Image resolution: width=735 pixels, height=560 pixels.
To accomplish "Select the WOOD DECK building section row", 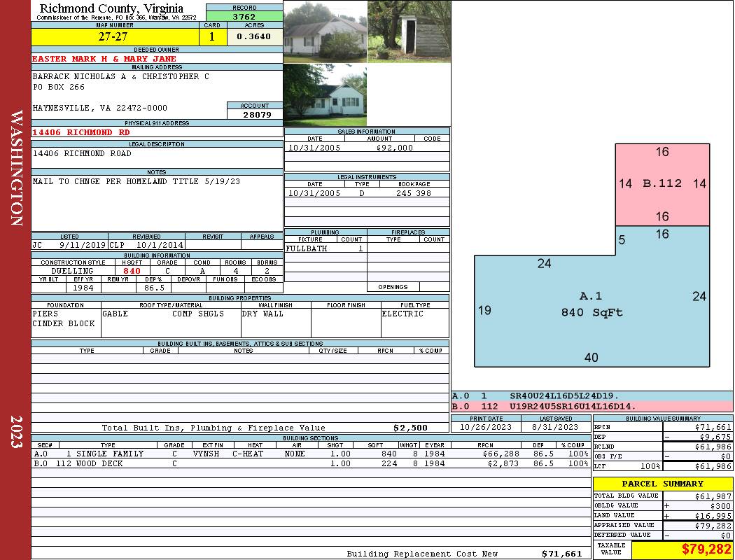I will pos(311,464).
